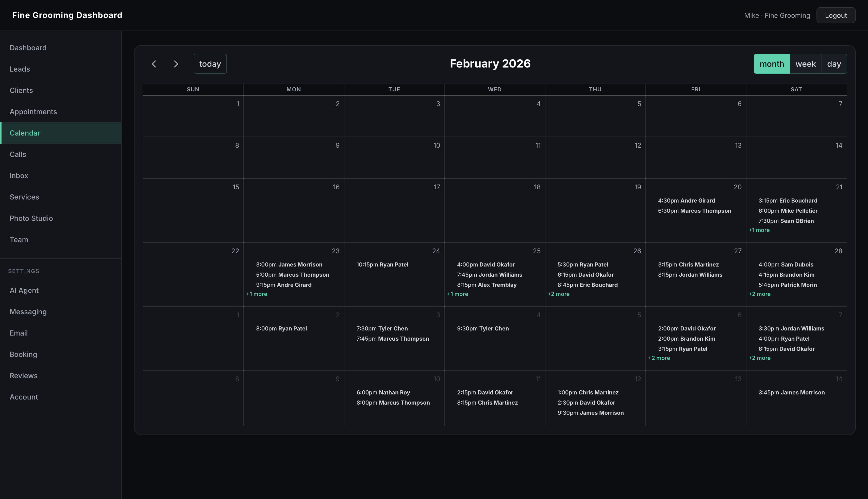The image size is (868, 499).
Task: Click the Logout button
Action: point(836,15)
